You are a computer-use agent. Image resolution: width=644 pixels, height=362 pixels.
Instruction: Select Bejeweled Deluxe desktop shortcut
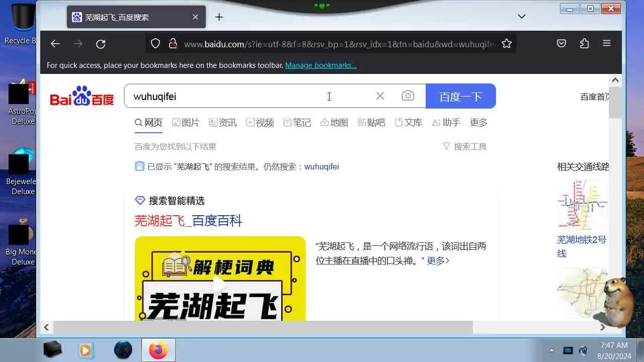click(21, 172)
